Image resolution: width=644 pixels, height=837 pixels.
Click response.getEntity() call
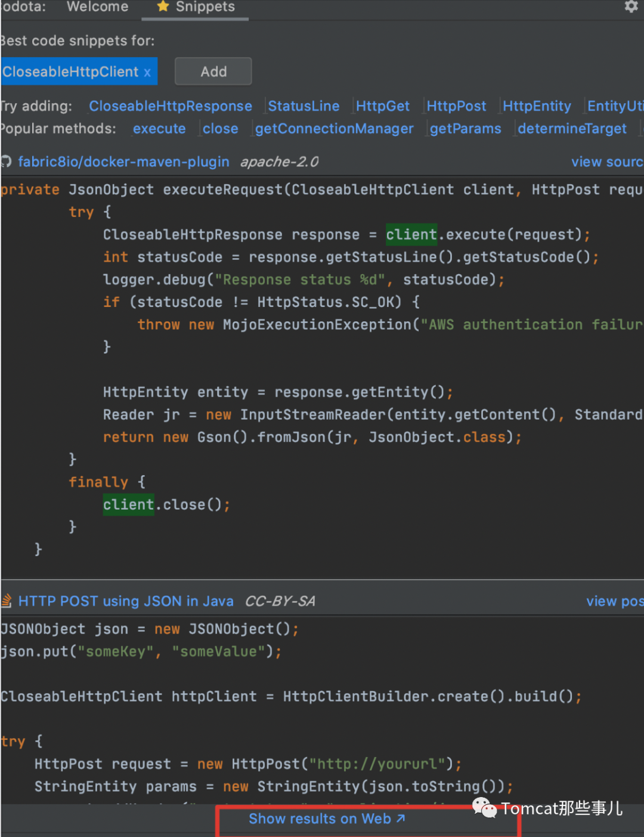(360, 392)
